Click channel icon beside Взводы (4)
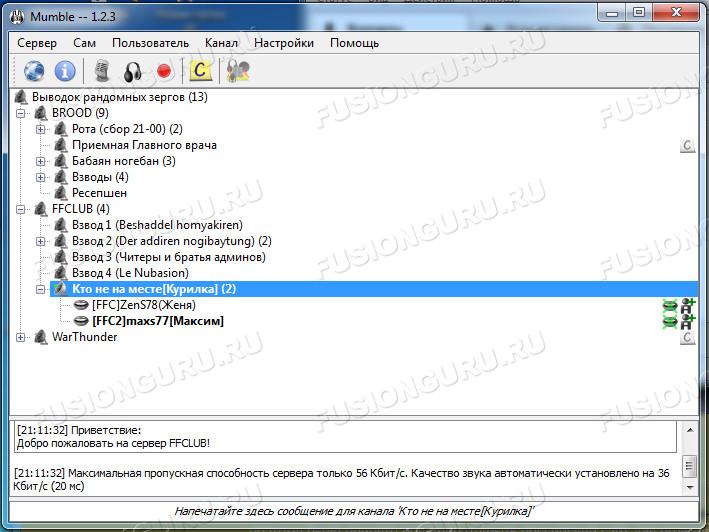709x532 pixels. tap(61, 177)
